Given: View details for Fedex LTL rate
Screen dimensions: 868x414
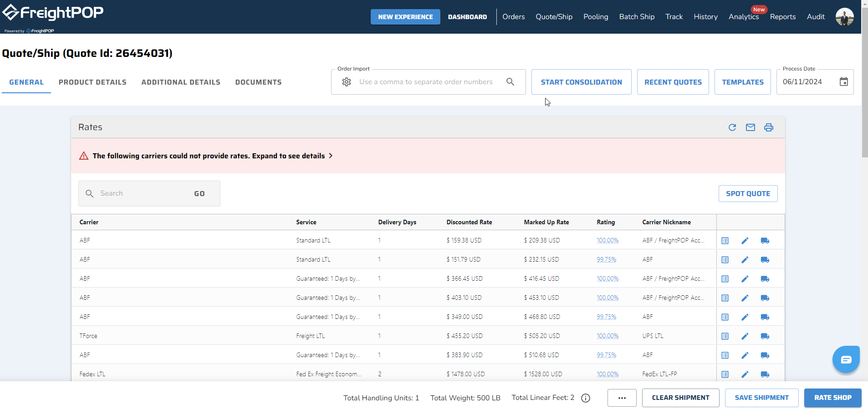Looking at the screenshot, I should pyautogui.click(x=725, y=374).
